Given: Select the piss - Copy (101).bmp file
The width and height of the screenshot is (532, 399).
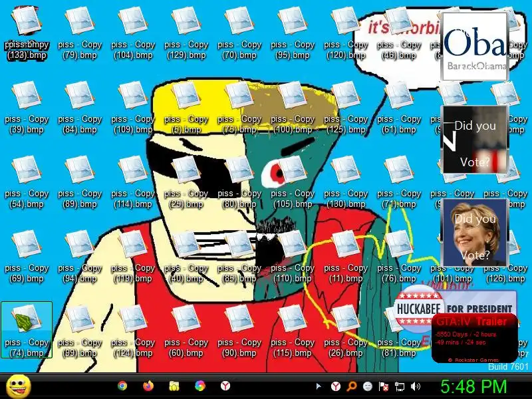Looking at the screenshot, I should click(x=452, y=274).
